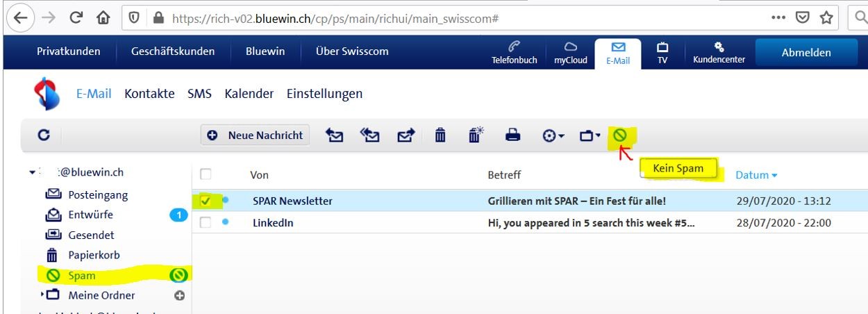Open Geschäftskunden in the top navigation

point(173,52)
